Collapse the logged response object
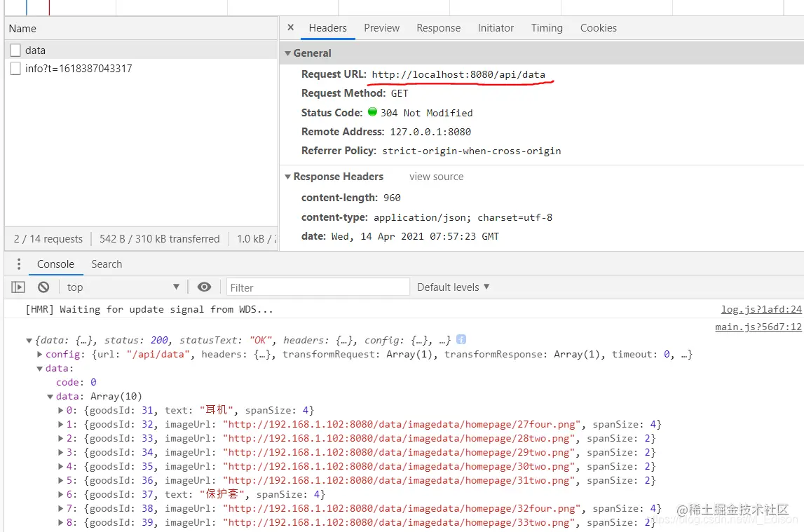 click(29, 341)
